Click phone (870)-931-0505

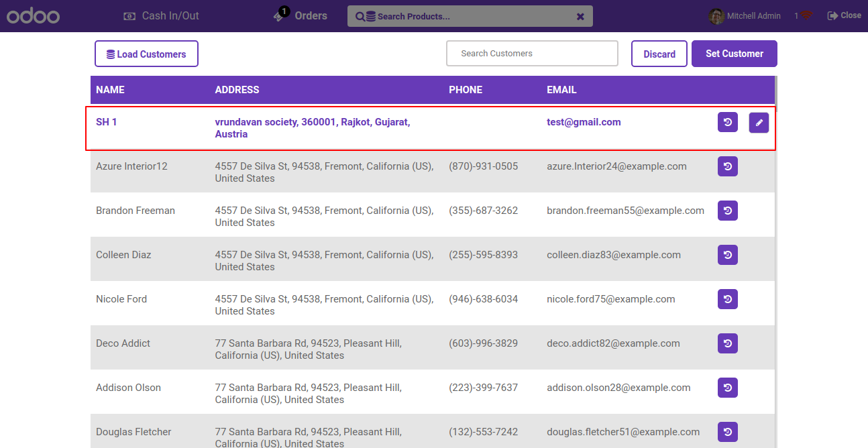[x=483, y=166]
